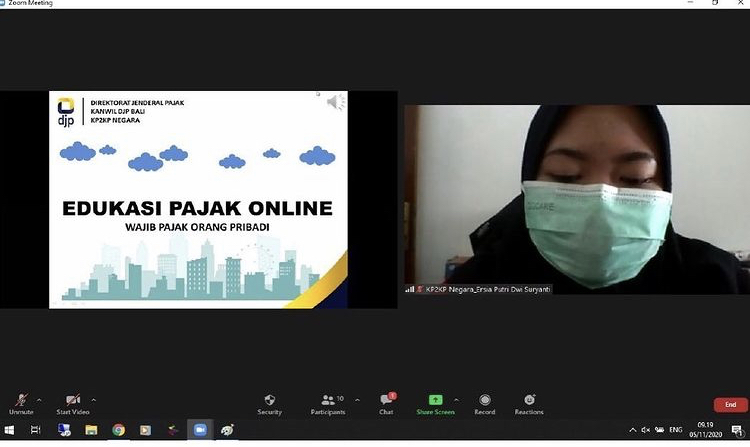Screen dimensions: 750x447
Task: Click the shared Edukasi Pajak Online slide
Action: [198, 200]
